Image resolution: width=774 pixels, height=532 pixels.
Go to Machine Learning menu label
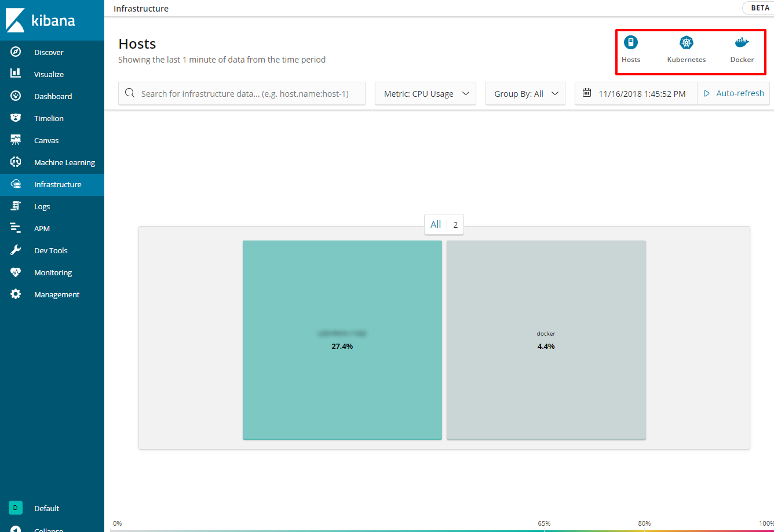(x=64, y=162)
